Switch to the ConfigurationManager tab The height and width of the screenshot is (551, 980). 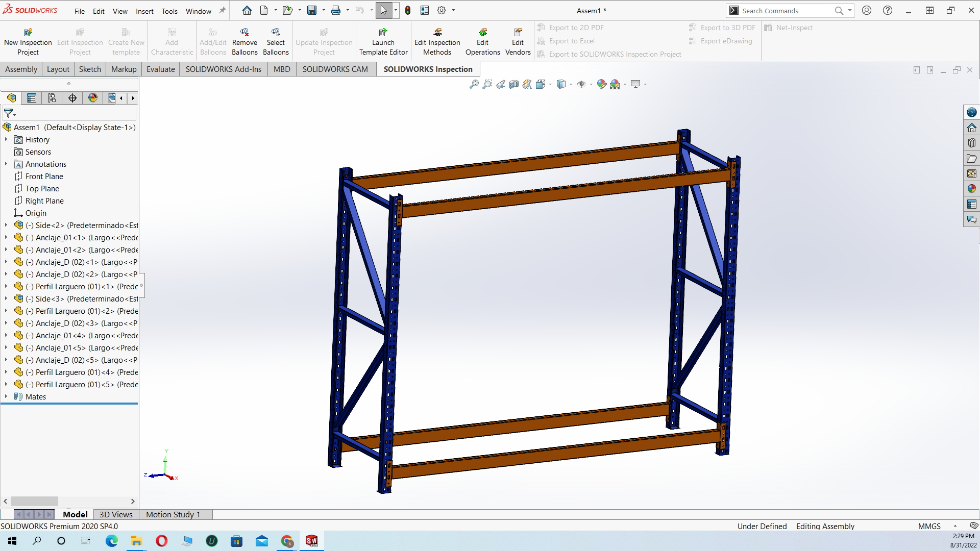52,98
